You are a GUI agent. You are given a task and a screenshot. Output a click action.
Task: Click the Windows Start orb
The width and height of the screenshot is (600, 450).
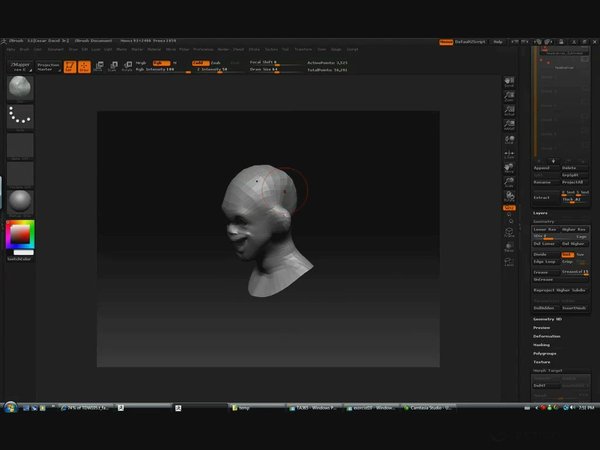[10, 408]
